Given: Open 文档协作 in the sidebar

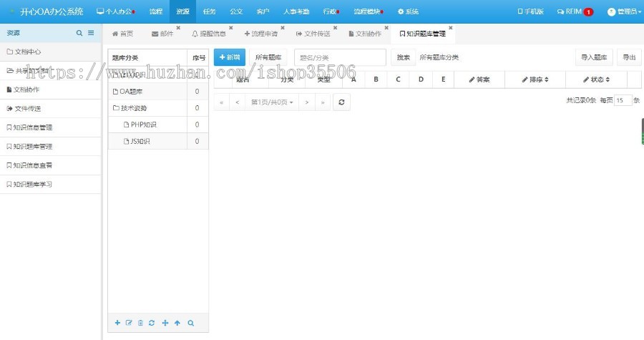Looking at the screenshot, I should 50,89.
